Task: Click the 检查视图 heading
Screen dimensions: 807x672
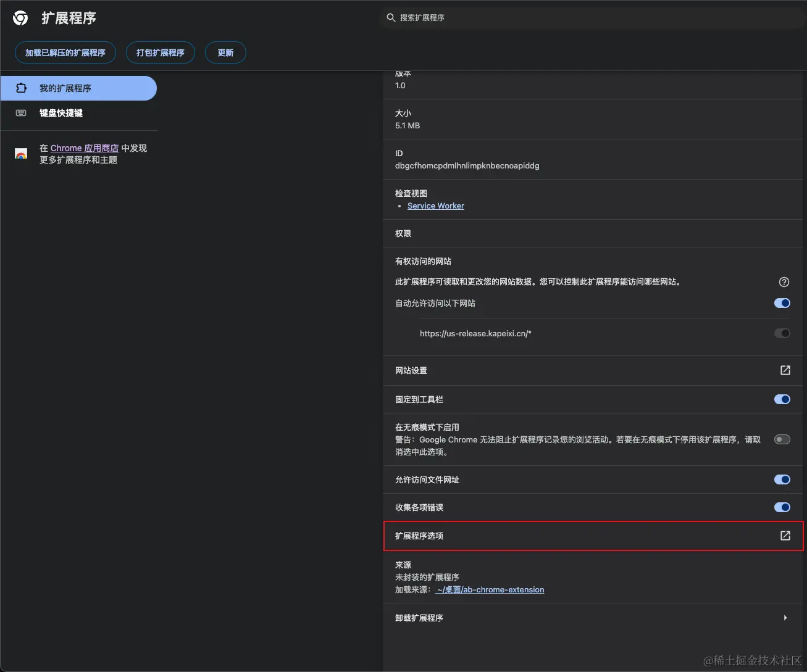Action: [411, 193]
